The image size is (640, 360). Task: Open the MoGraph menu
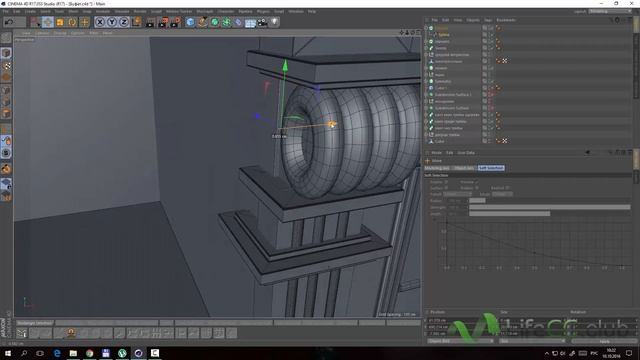coord(204,11)
